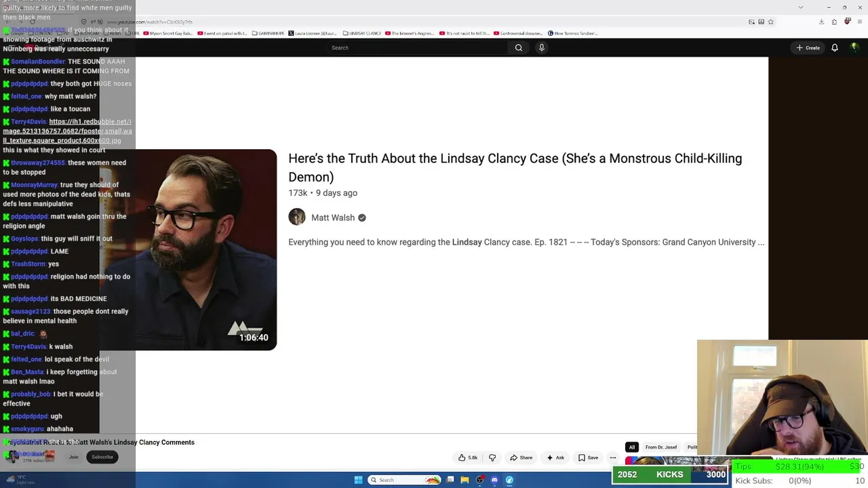Viewport: 868px width, 488px height.
Task: Click the Matt Walsh's Lindsay Clancy Comments video title
Action: [x=100, y=442]
